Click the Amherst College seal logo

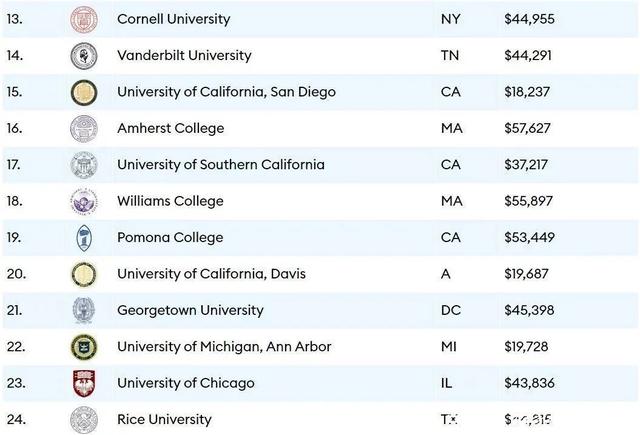click(84, 129)
